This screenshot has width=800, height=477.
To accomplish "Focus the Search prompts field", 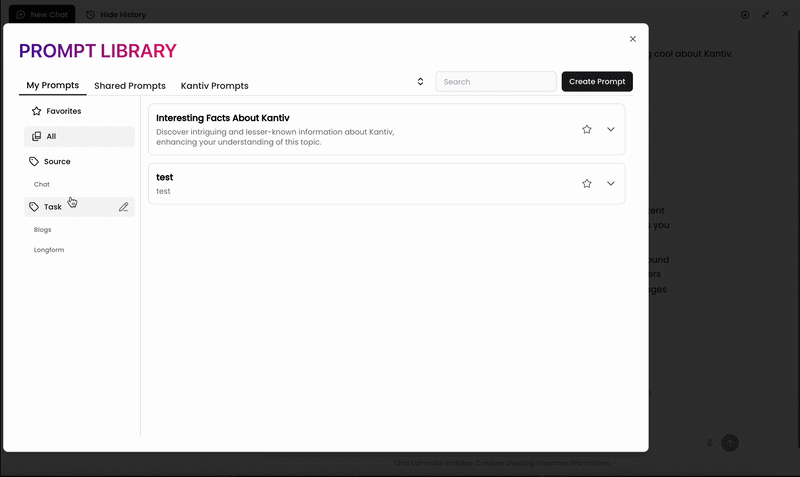I will pos(496,82).
